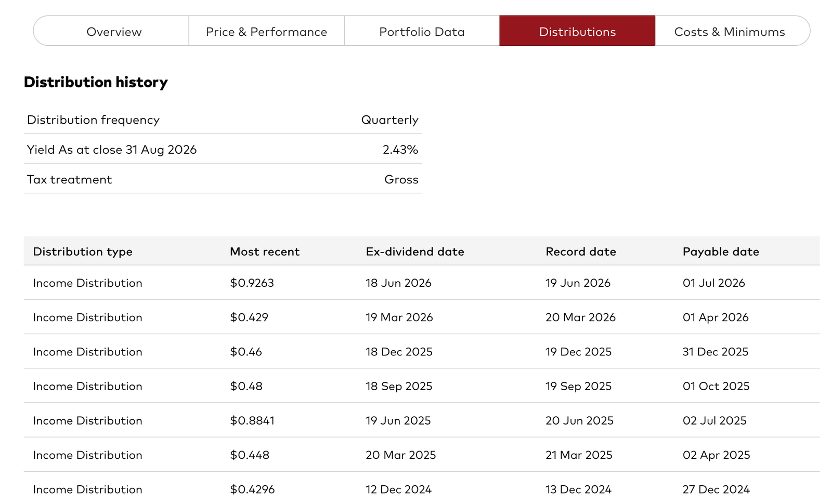Click payable date 02 Jul 2025

pos(714,420)
